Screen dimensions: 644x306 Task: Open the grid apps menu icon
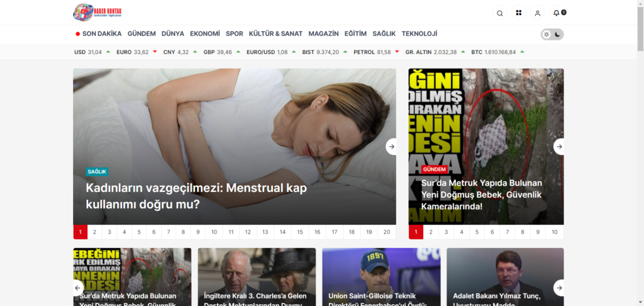point(519,13)
